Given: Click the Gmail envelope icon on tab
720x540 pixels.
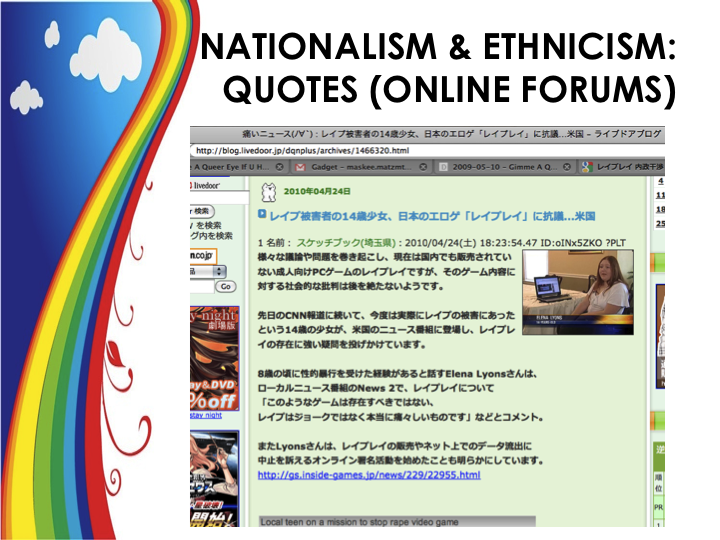Looking at the screenshot, I should click(x=300, y=167).
